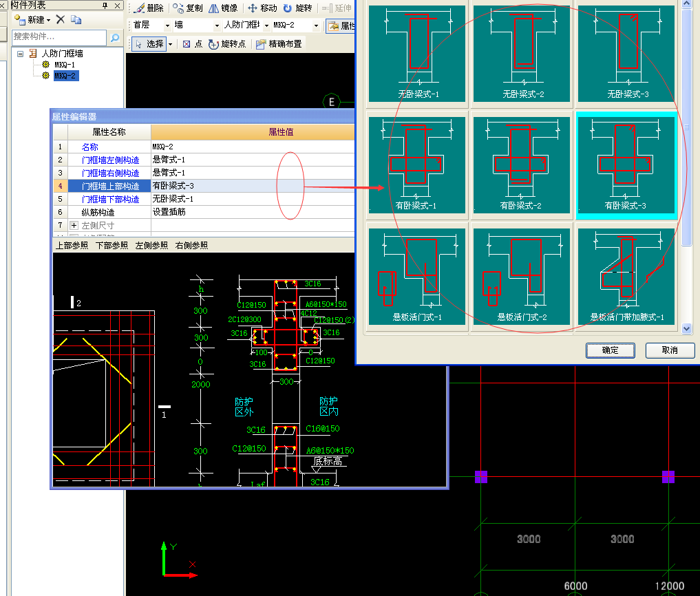Select the 有卧梁式-1 thumbnail
Viewport: 700px width, 596px height.
pos(417,165)
